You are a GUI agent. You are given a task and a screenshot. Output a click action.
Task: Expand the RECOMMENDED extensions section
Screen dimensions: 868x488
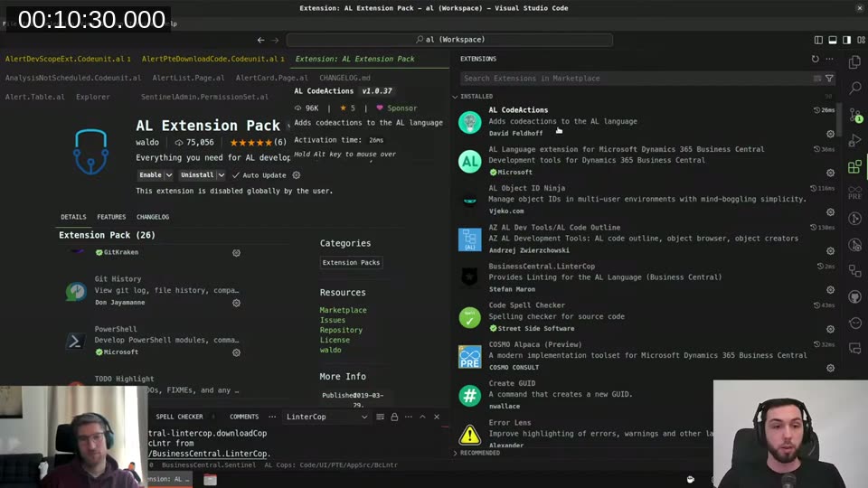[x=476, y=453]
